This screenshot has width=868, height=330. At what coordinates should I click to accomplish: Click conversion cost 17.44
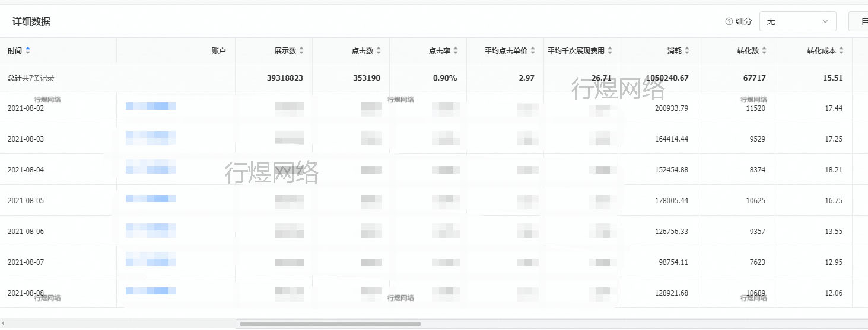834,108
